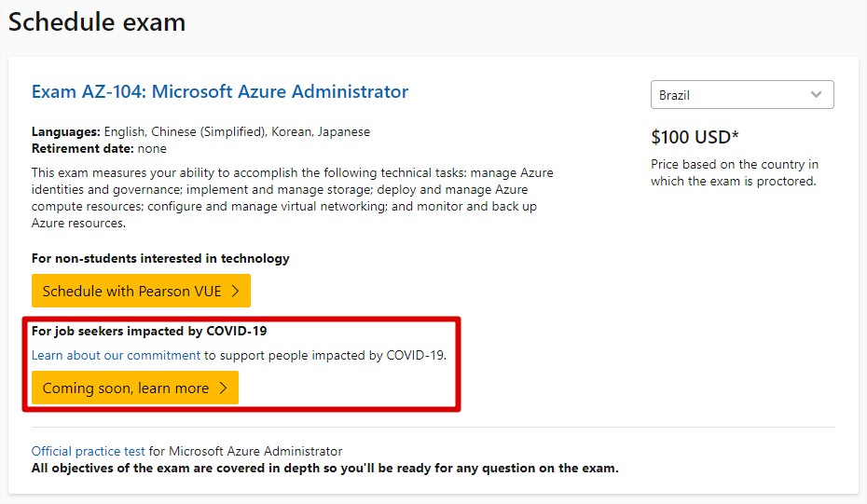Viewport: 867px width, 504px height.
Task: Click 'to support people impacted' text
Action: [x=325, y=355]
